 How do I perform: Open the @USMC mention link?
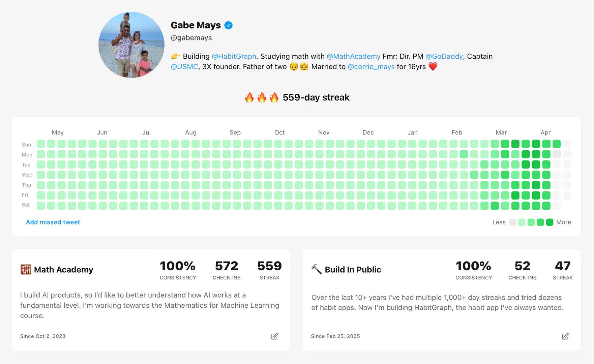coord(184,67)
